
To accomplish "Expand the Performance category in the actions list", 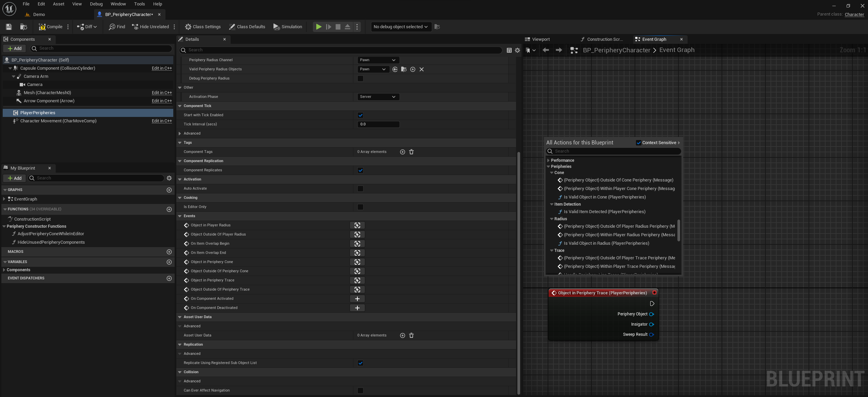I will click(548, 160).
